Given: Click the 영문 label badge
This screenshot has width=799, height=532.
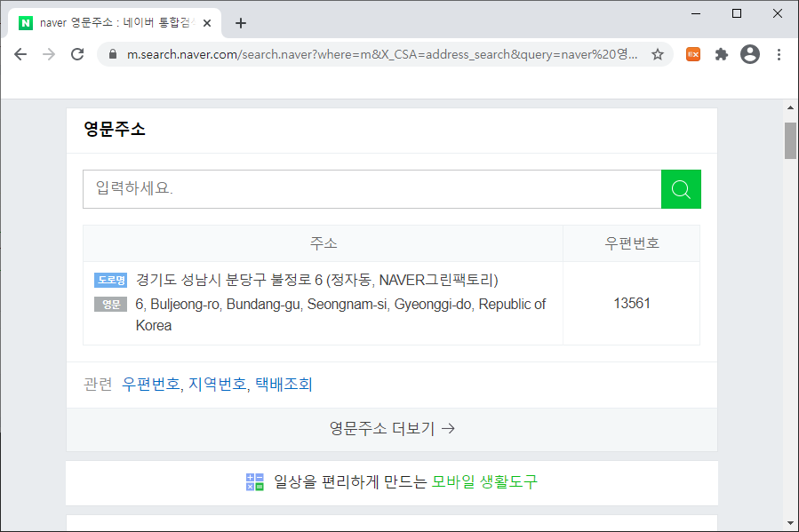Looking at the screenshot, I should click(110, 305).
